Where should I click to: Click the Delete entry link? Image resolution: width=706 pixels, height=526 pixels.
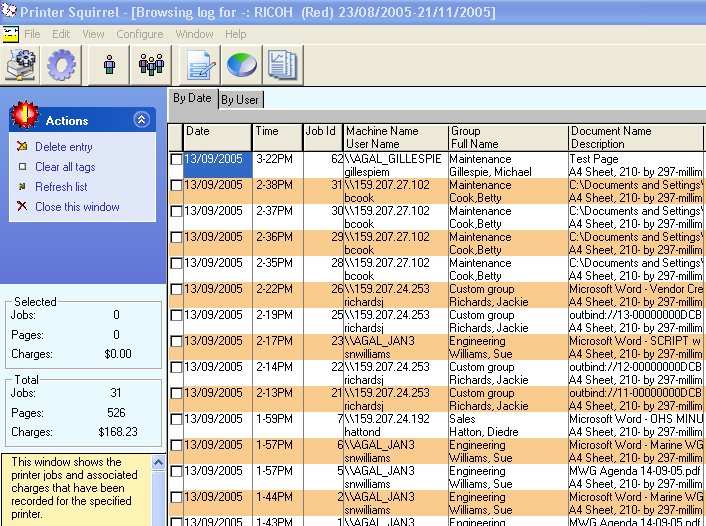[x=64, y=147]
